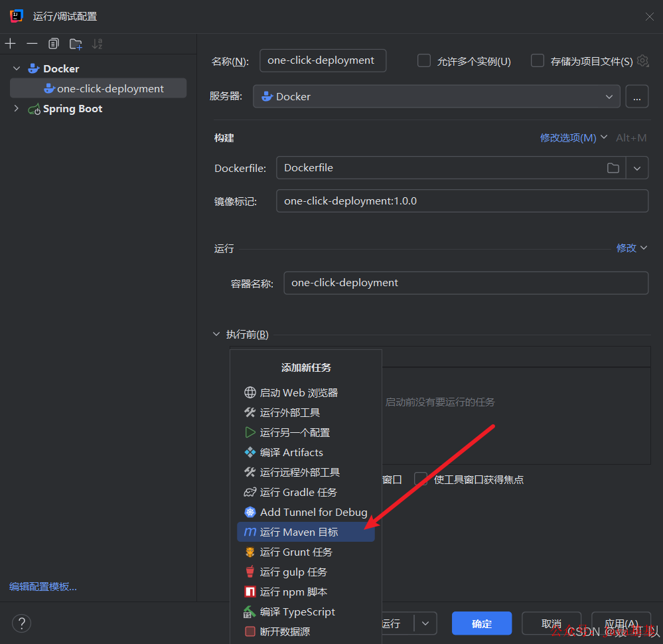Choose 运行另一个配置 menu entry

coord(306,432)
